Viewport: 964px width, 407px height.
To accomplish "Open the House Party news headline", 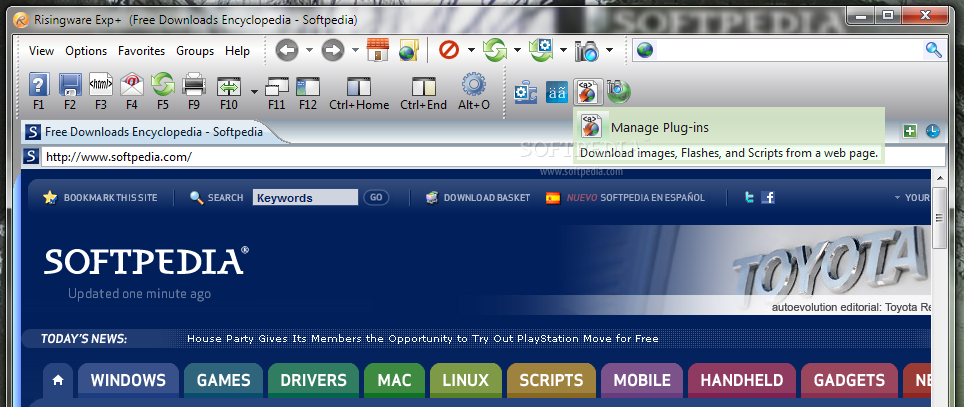I will (422, 338).
